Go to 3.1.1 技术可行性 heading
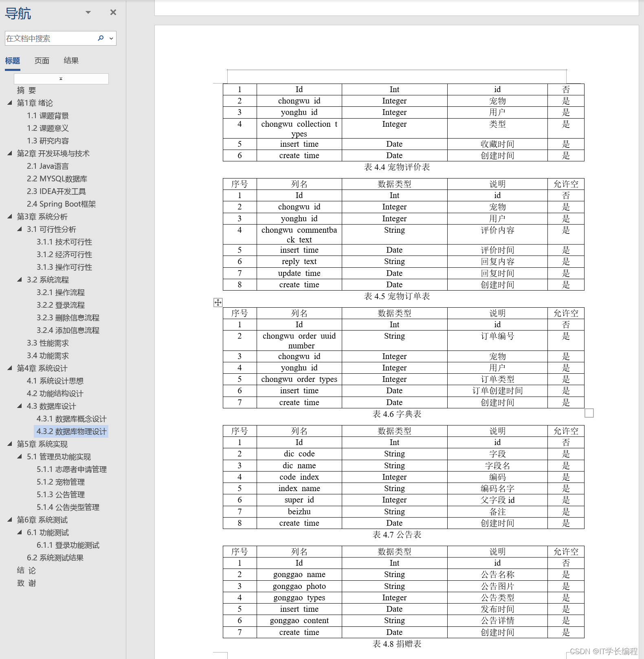The width and height of the screenshot is (644, 659). click(64, 242)
